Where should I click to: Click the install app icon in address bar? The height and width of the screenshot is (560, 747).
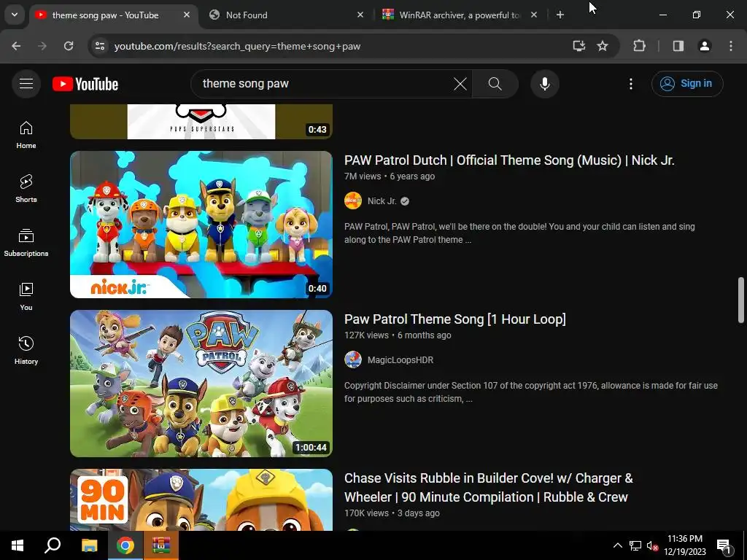click(x=578, y=46)
